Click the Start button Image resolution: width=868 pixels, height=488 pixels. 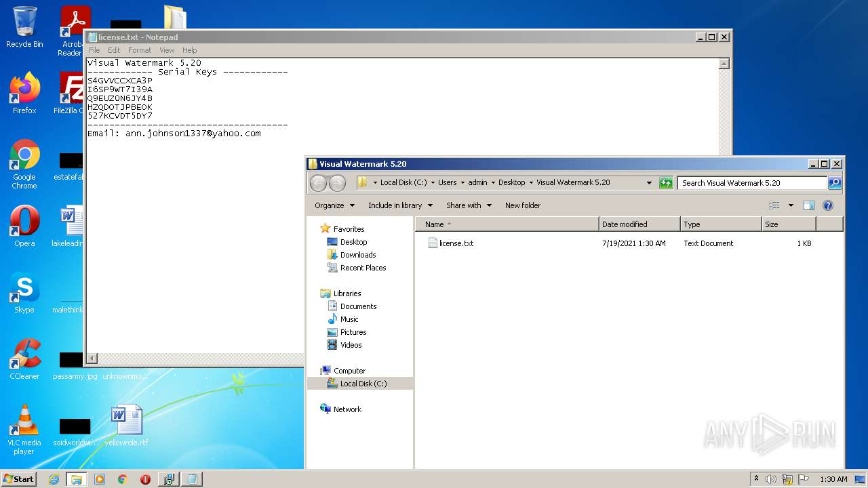click(19, 479)
